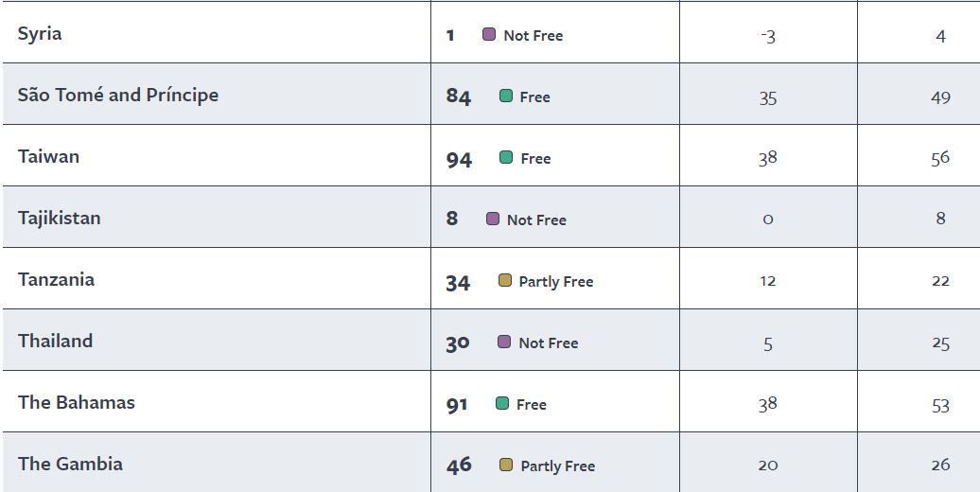Click the Tanzania country name
This screenshot has width=980, height=492.
56,280
